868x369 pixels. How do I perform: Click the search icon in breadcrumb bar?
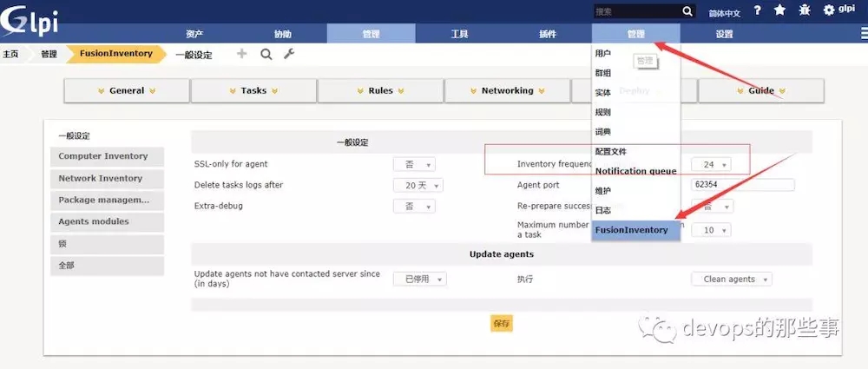pos(266,55)
